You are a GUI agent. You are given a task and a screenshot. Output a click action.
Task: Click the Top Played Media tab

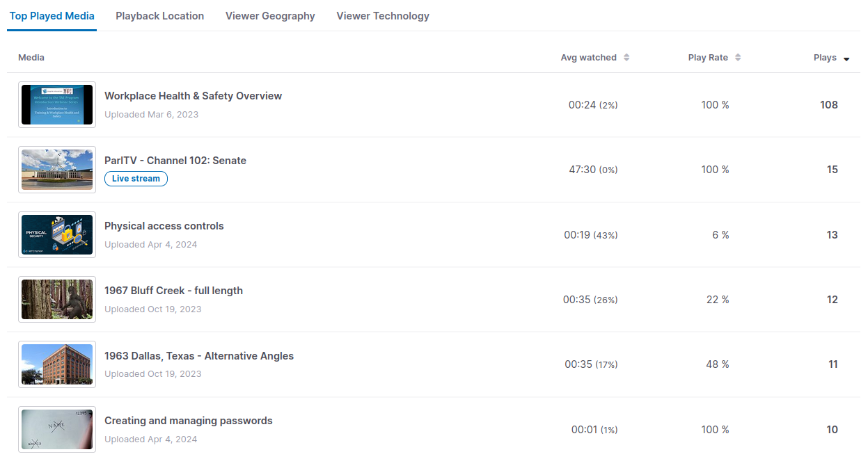pyautogui.click(x=52, y=16)
